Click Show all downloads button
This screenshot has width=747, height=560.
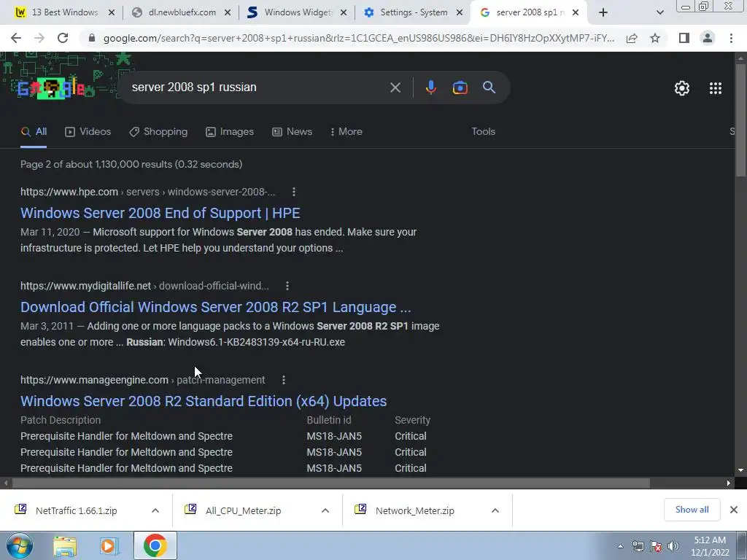692,510
